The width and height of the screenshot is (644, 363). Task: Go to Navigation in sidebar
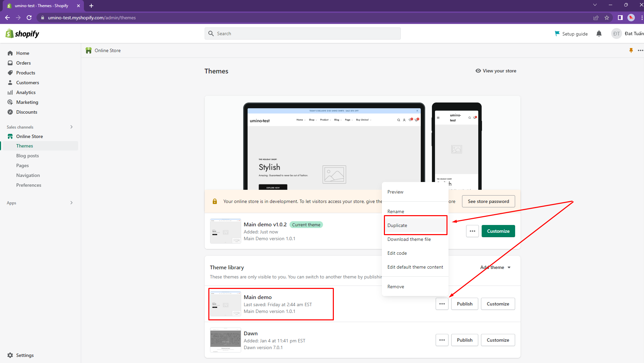click(28, 175)
